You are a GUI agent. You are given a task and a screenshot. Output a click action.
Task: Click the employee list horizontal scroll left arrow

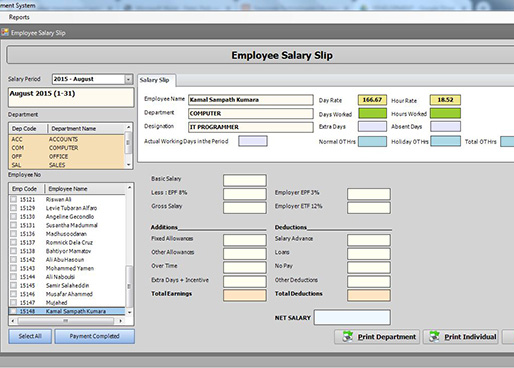pyautogui.click(x=13, y=321)
